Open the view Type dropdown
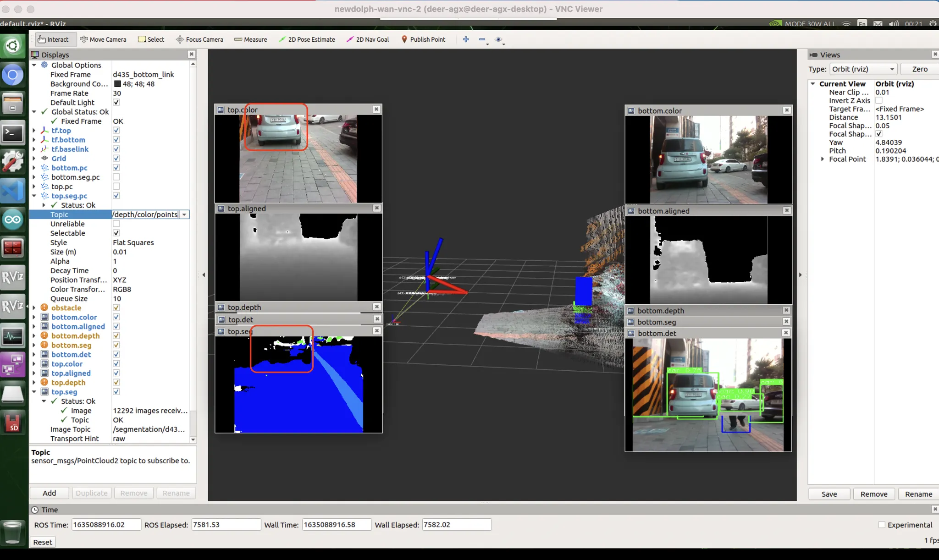This screenshot has width=939, height=560. pos(863,69)
